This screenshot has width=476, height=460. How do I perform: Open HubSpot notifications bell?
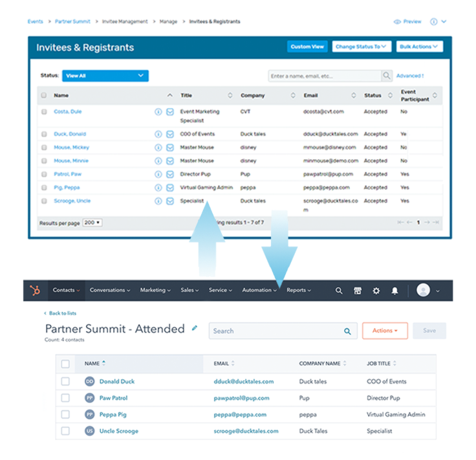(395, 291)
